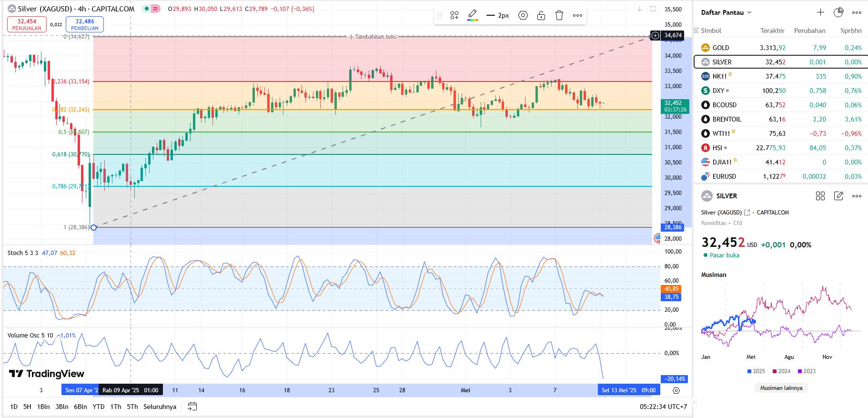
Task: Open the go-to-date calendar icon
Action: pyautogui.click(x=192, y=407)
